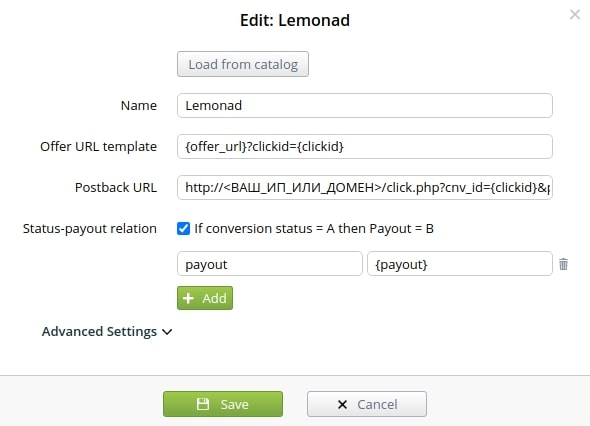Uncheck the status-payout relation checkbox
Image resolution: width=590 pixels, height=426 pixels.
click(183, 228)
